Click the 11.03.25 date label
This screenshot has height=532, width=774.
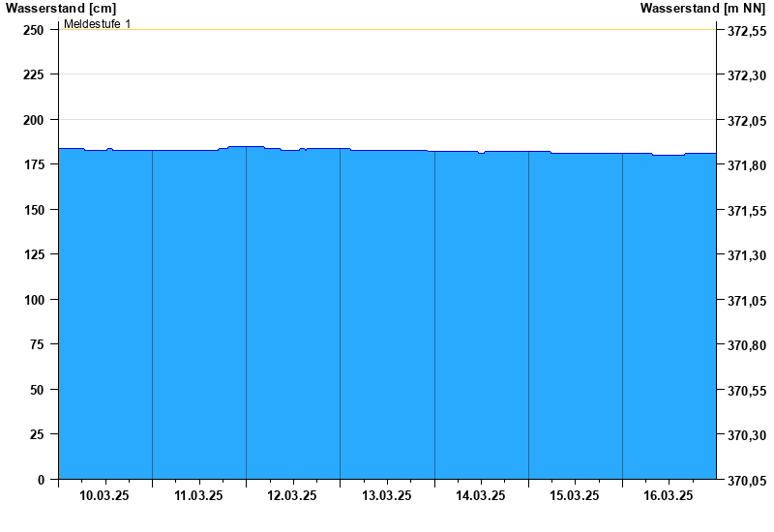pos(198,495)
